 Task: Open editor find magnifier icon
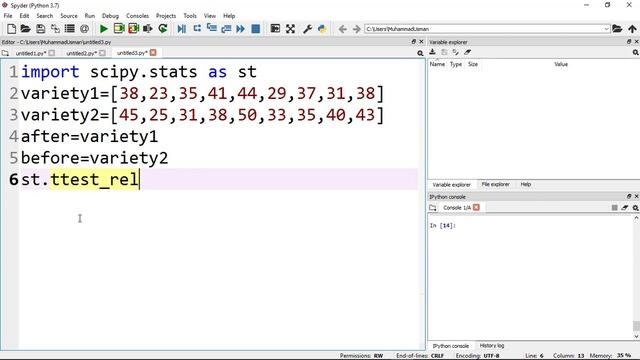pos(420,53)
